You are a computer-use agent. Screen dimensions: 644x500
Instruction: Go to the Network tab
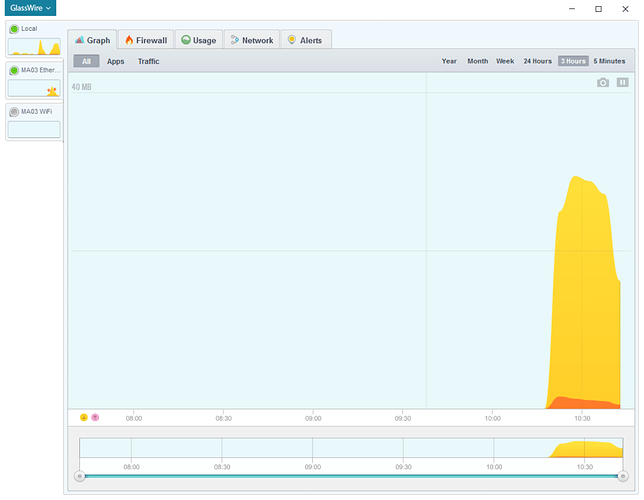250,40
